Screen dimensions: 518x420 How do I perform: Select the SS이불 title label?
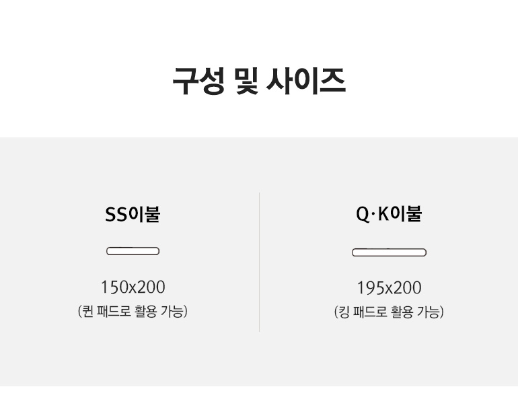tap(133, 215)
